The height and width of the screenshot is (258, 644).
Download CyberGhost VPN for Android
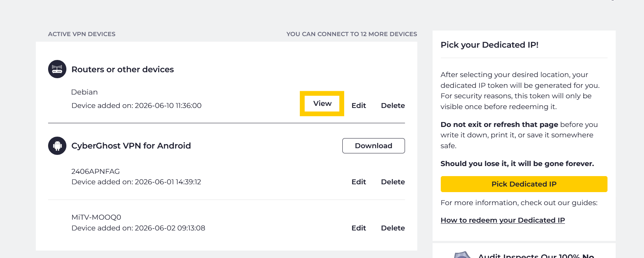[373, 146]
